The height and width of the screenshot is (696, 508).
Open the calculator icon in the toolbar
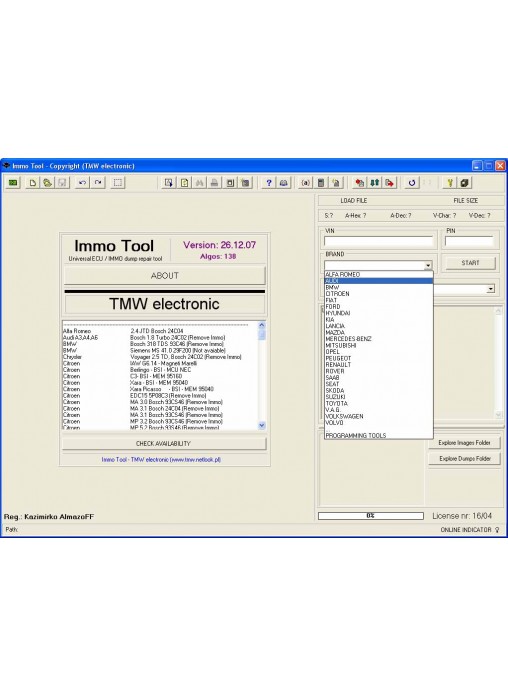click(321, 182)
